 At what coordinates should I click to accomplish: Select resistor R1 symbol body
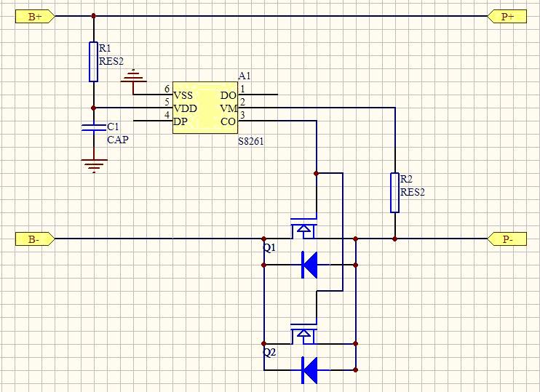(x=93, y=62)
